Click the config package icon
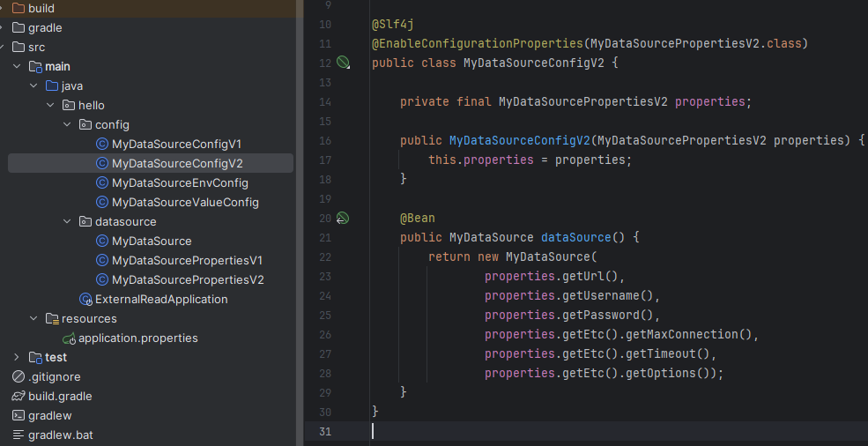This screenshot has width=868, height=446. click(x=85, y=124)
